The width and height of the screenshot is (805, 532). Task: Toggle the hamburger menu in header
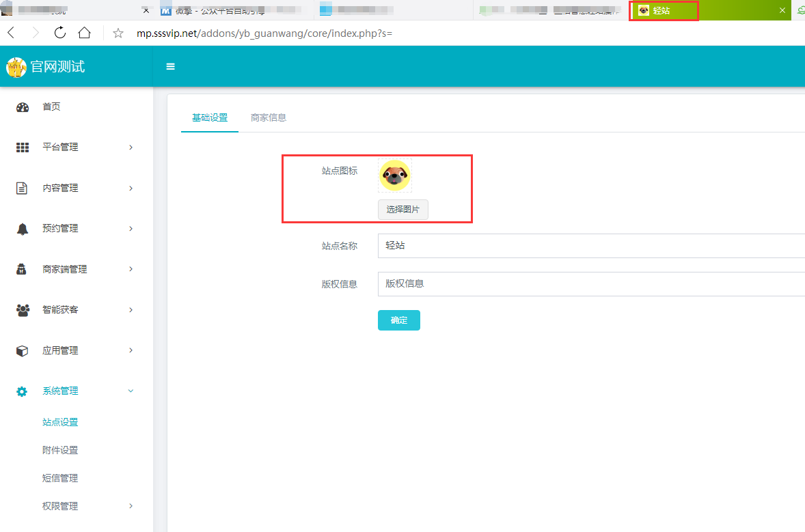(x=171, y=66)
